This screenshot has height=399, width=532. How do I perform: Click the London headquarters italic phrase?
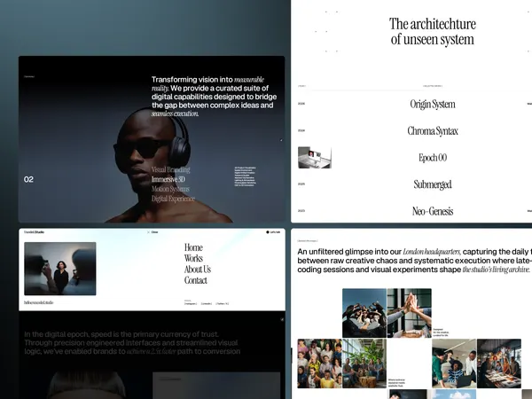pyautogui.click(x=432, y=252)
